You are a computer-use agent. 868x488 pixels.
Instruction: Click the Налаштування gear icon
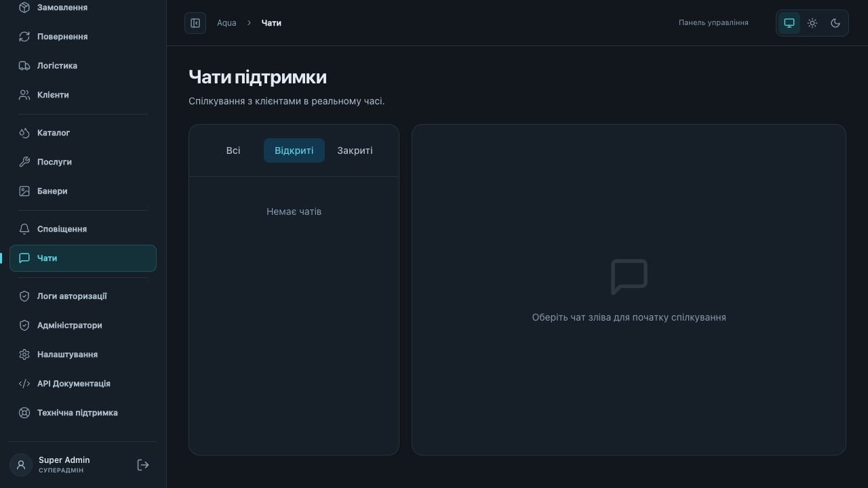pyautogui.click(x=24, y=354)
